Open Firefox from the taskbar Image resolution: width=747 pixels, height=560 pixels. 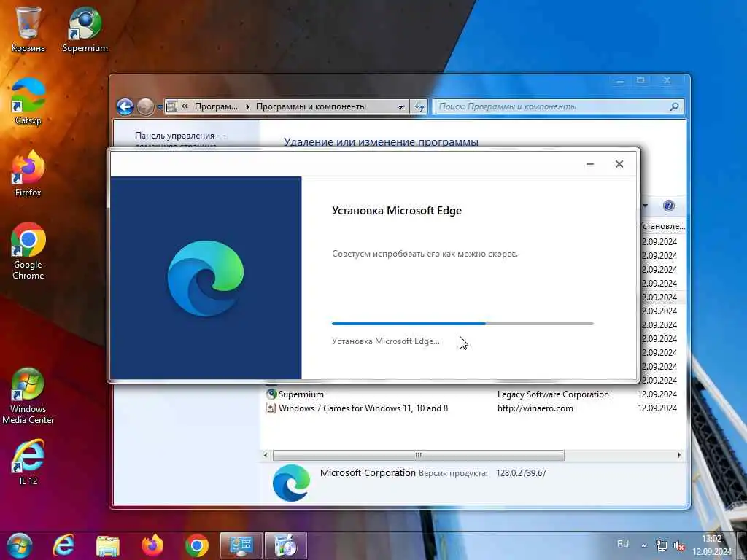click(x=152, y=545)
